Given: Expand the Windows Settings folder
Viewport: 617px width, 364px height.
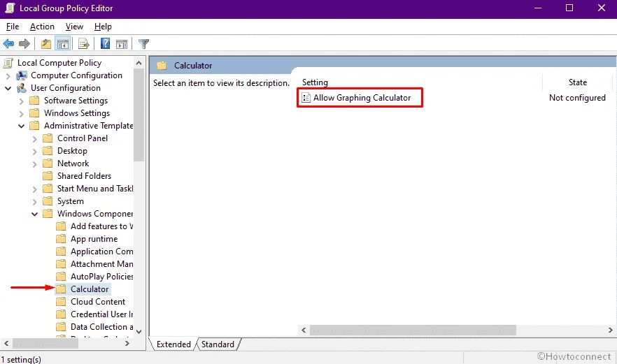Looking at the screenshot, I should click(x=21, y=114).
